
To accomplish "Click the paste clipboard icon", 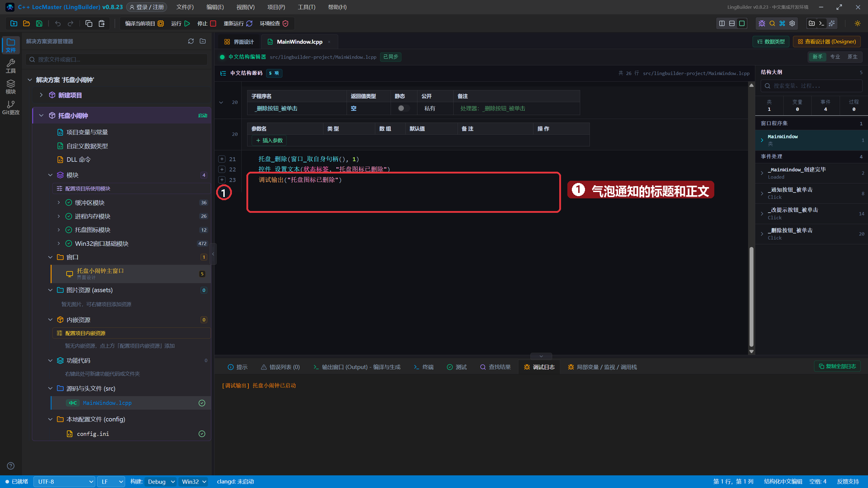I will [102, 23].
